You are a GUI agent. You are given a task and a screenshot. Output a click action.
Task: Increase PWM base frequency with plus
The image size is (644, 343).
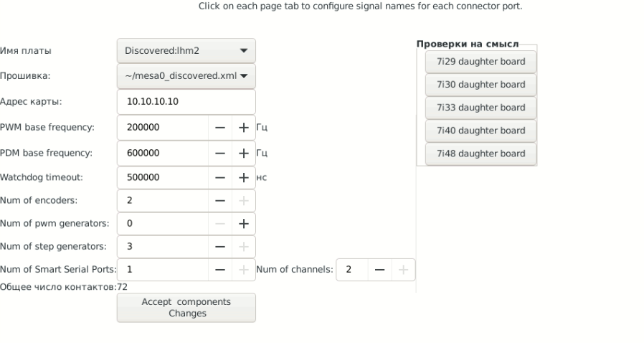244,128
